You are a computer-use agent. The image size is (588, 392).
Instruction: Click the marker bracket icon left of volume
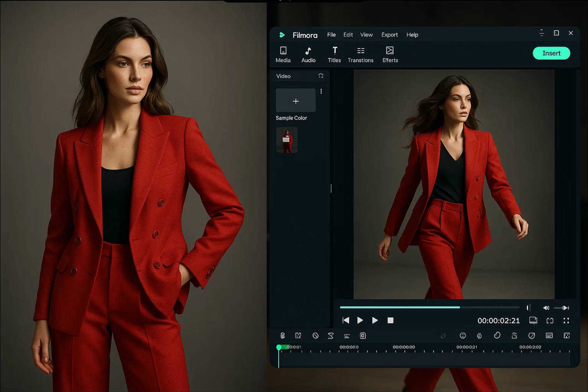point(528,308)
